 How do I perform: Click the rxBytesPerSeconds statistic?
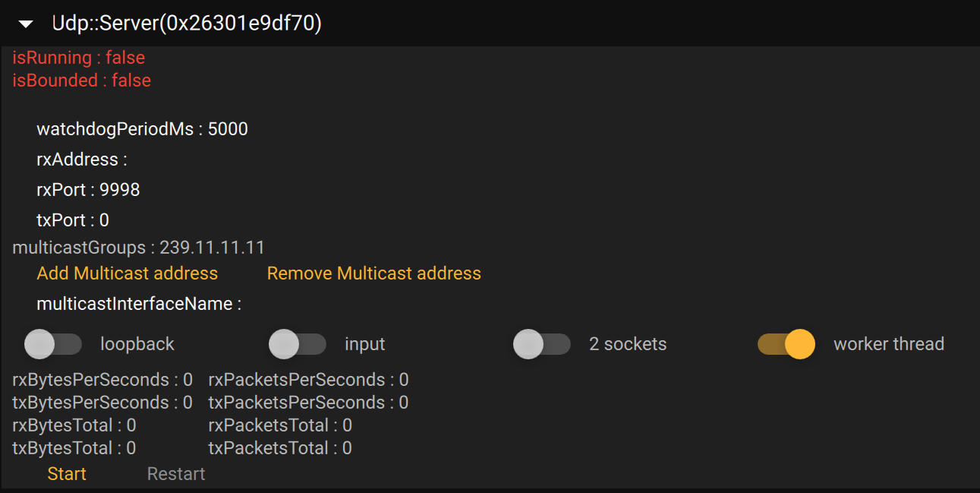coord(102,380)
